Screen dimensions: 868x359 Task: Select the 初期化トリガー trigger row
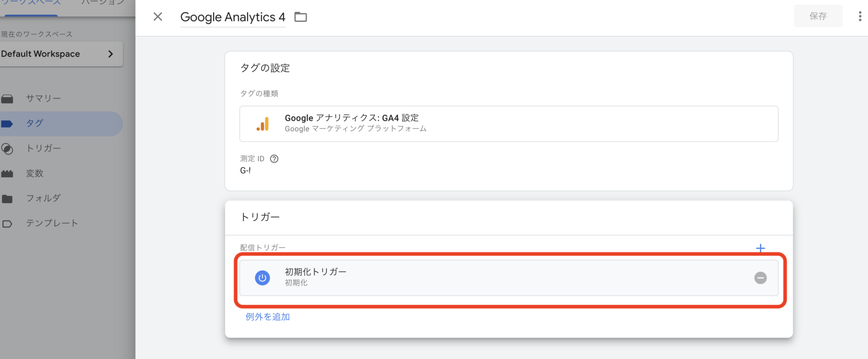click(509, 278)
